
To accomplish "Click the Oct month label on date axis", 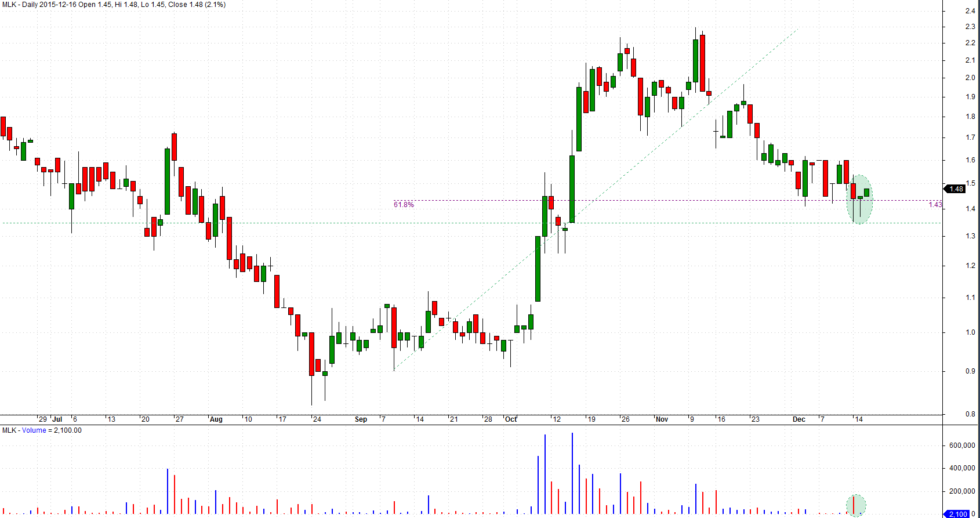I will [x=511, y=419].
